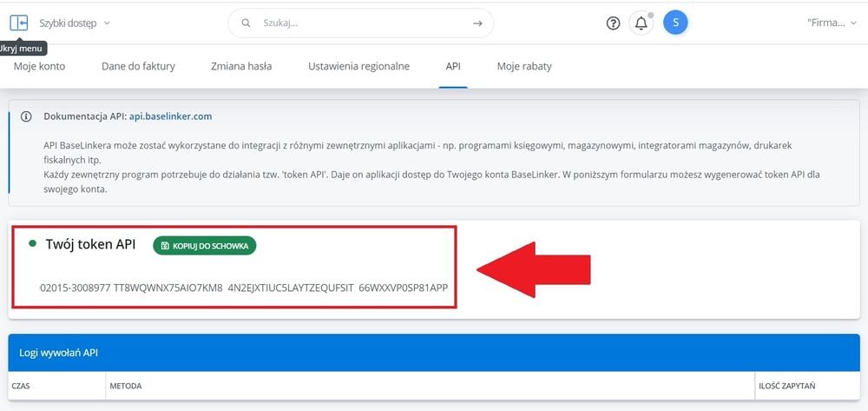Open help via question mark icon

point(614,23)
